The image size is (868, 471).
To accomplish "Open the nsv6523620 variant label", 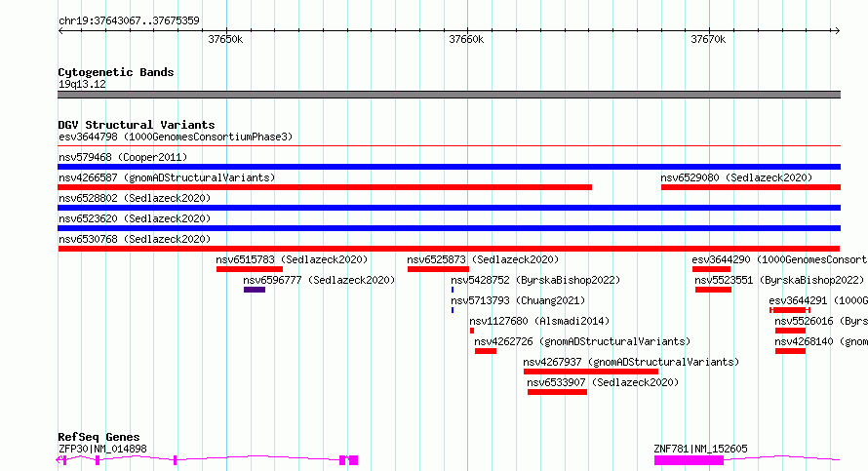I will click(135, 218).
